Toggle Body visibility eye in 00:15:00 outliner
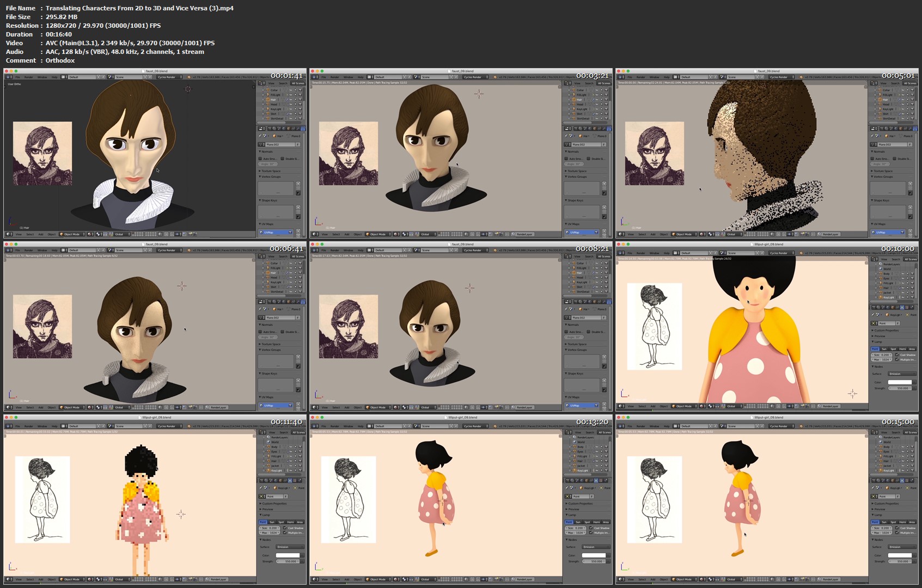922x588 pixels. coord(903,447)
